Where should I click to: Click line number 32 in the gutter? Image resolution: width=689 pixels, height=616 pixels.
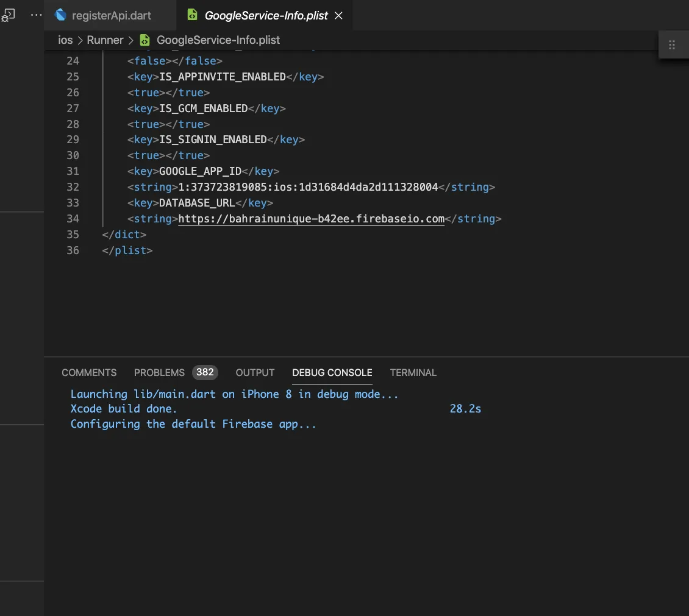[x=73, y=187]
